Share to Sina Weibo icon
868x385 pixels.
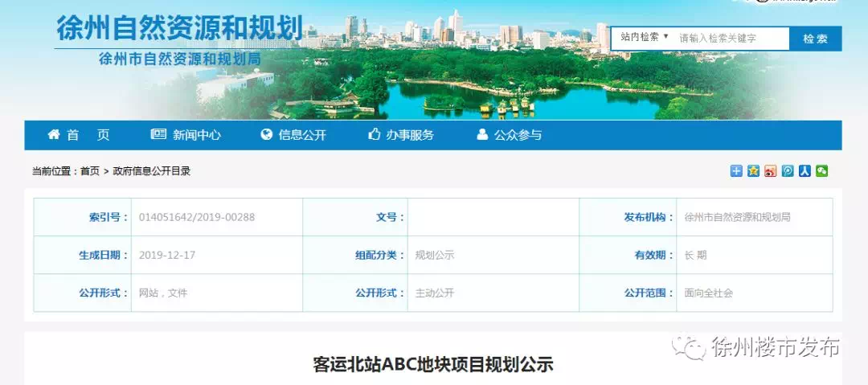(771, 171)
